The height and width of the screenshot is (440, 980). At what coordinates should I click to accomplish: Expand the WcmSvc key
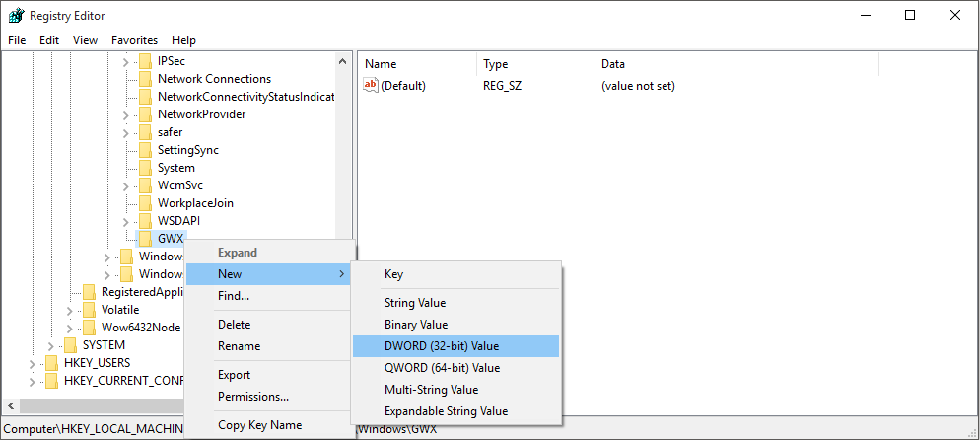click(x=126, y=185)
